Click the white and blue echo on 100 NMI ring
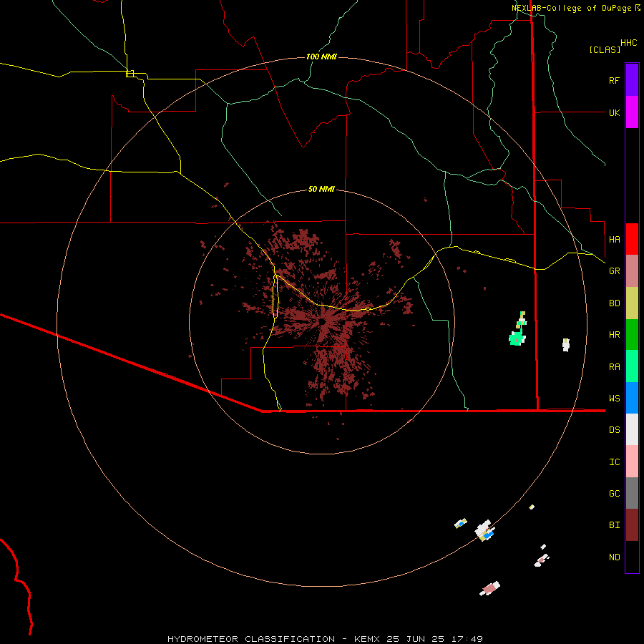The image size is (644, 644). pos(484,531)
